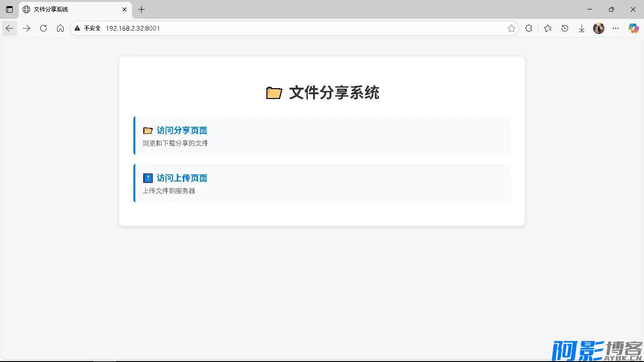Click the profile avatar in the toolbar
This screenshot has width=644, height=362.
coord(598,28)
